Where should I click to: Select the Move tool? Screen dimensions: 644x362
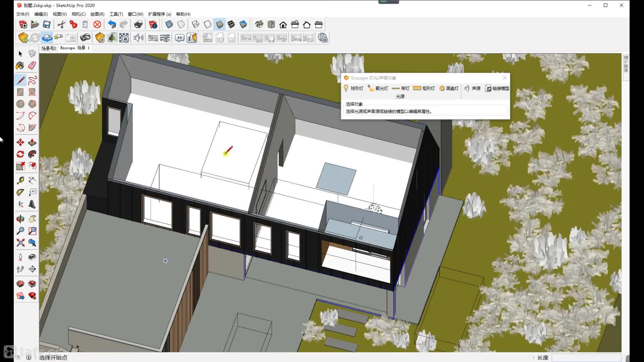(20, 142)
